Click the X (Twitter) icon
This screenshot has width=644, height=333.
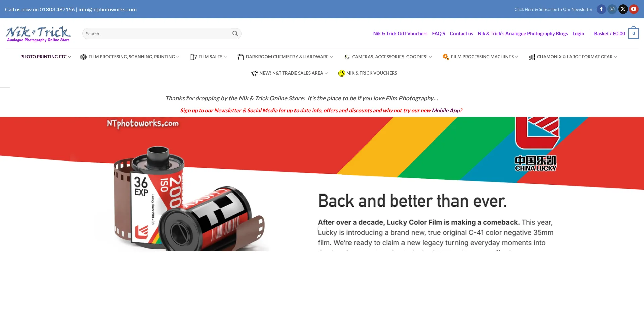point(623,9)
